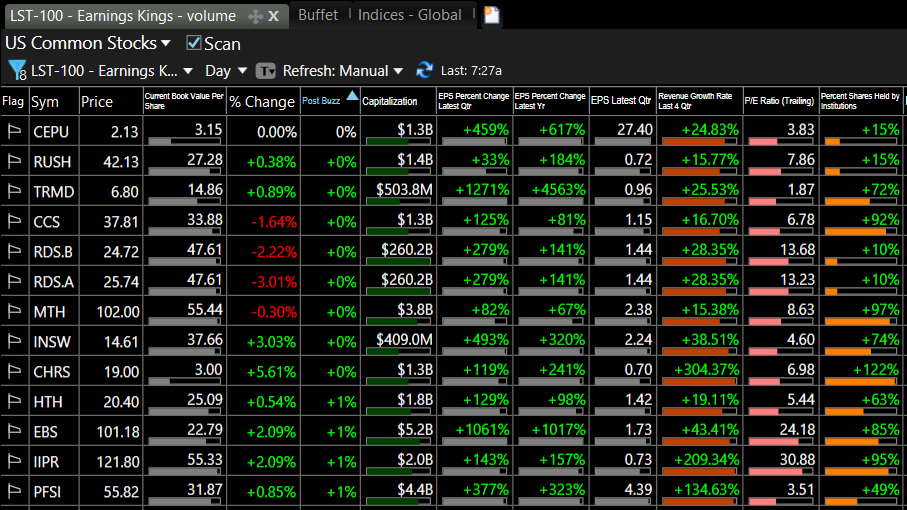Click IIPR's 30.88 P/E ratio cell
The width and height of the screenshot is (907, 510).
click(780, 462)
